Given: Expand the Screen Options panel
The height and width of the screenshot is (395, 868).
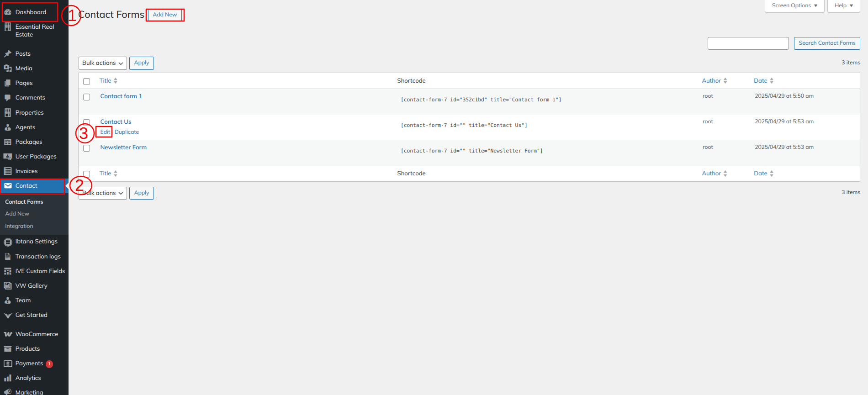Looking at the screenshot, I should tap(794, 5).
